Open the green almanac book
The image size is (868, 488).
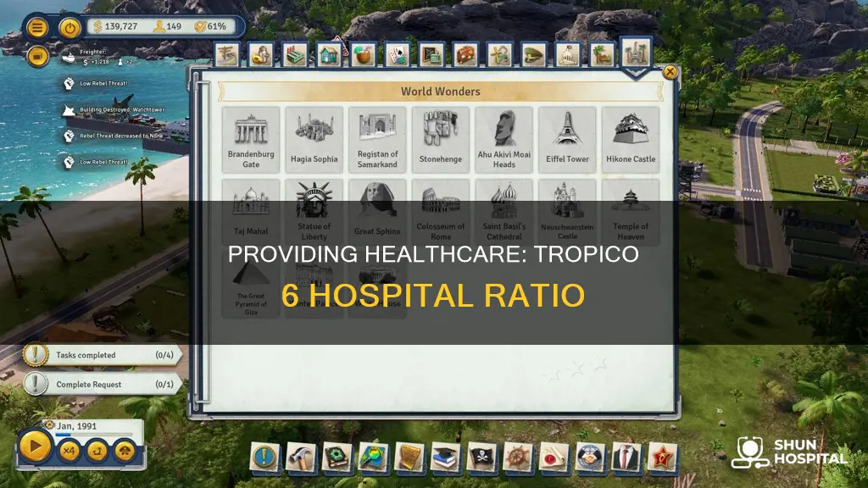pyautogui.click(x=337, y=457)
